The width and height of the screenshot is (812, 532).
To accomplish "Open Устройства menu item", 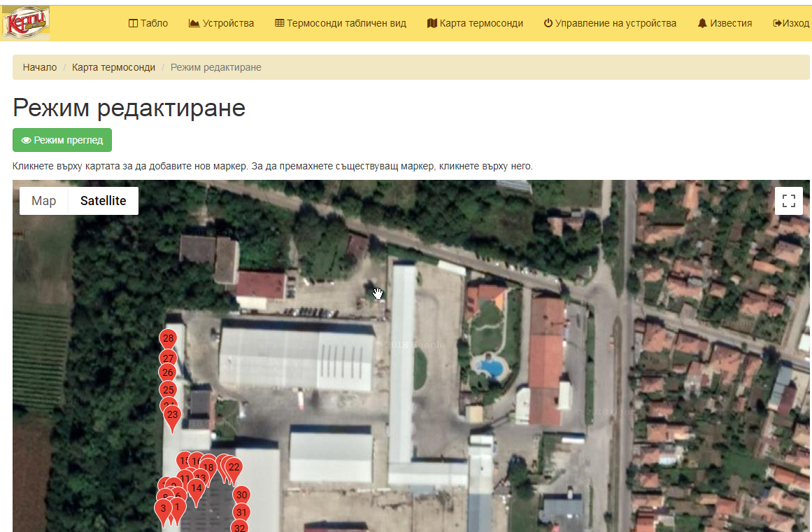I will coord(221,23).
